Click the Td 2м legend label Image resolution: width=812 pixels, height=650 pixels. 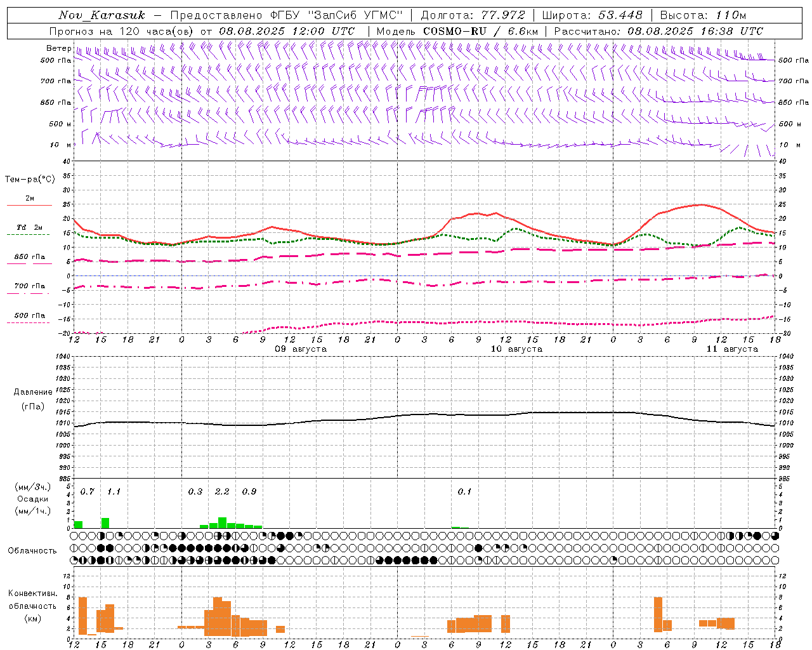coord(30,227)
